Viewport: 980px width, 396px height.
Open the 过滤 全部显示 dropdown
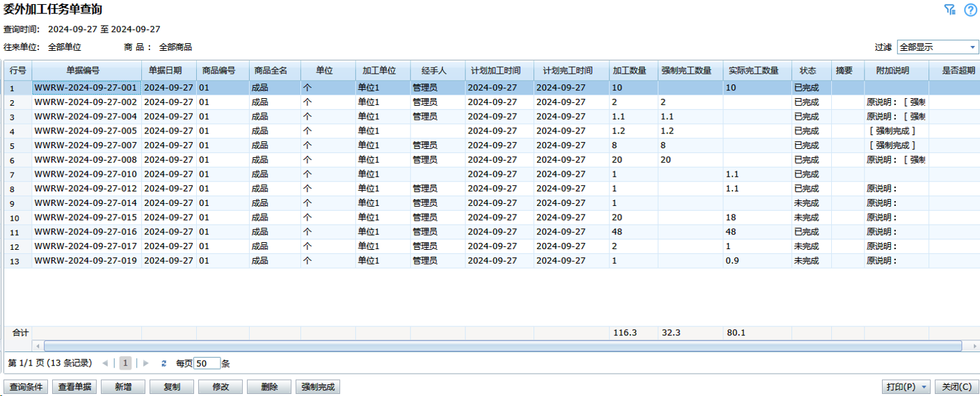(938, 47)
